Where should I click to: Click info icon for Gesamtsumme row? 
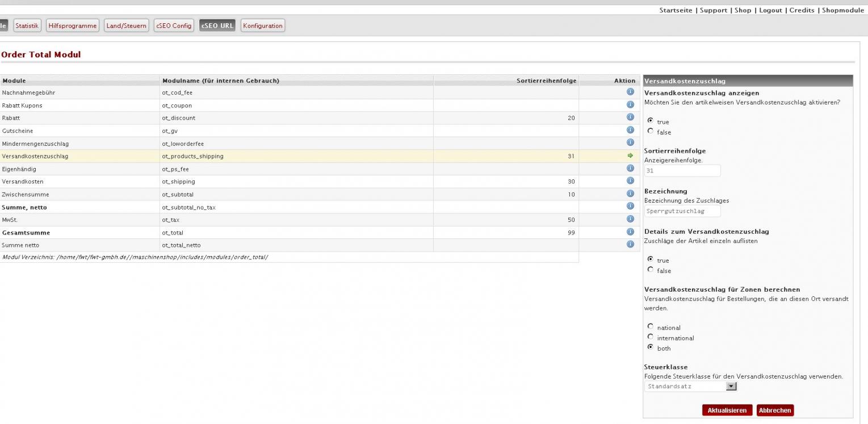(x=630, y=232)
